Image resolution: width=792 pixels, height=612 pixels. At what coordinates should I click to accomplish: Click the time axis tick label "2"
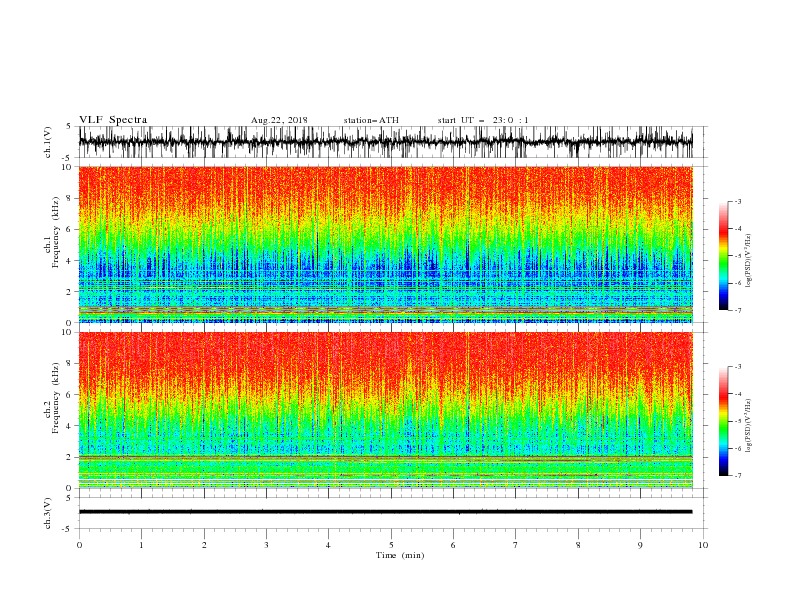204,545
